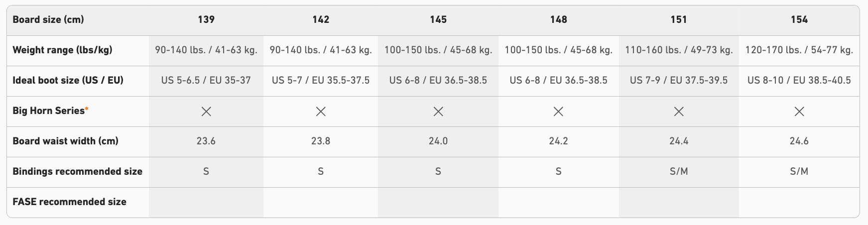Select the Weight range (lbs/kg) row label

pyautogui.click(x=62, y=50)
